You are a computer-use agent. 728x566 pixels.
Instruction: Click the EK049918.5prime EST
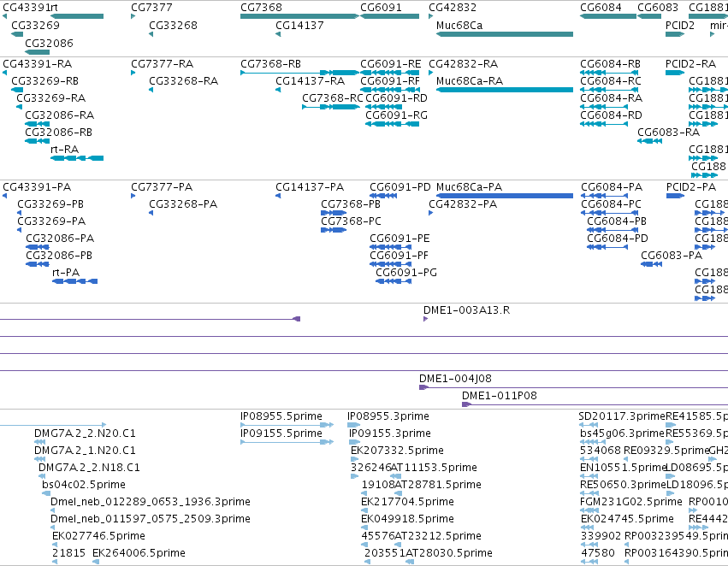coord(364,528)
